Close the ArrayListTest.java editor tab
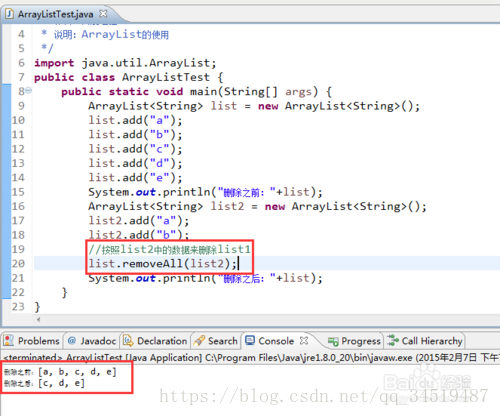 103,14
